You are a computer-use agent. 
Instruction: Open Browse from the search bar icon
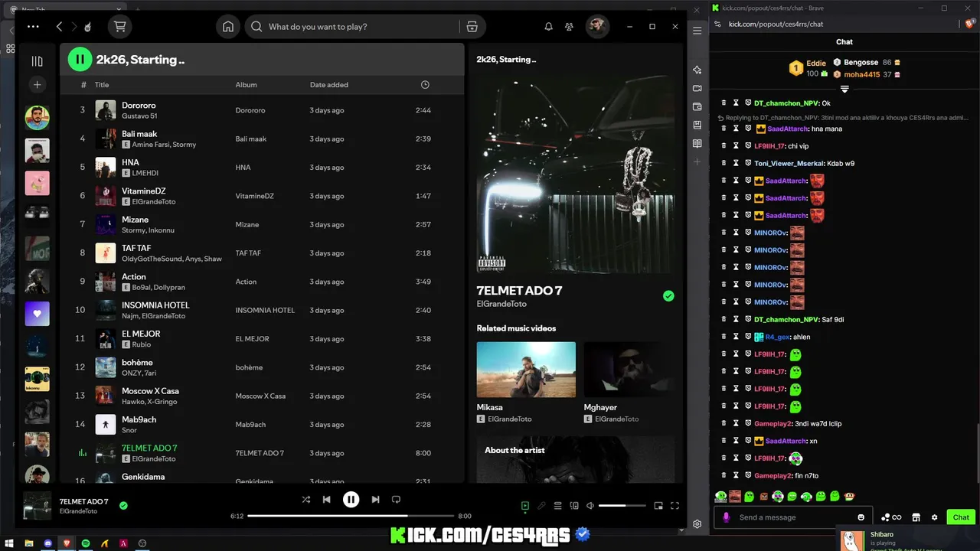[472, 26]
